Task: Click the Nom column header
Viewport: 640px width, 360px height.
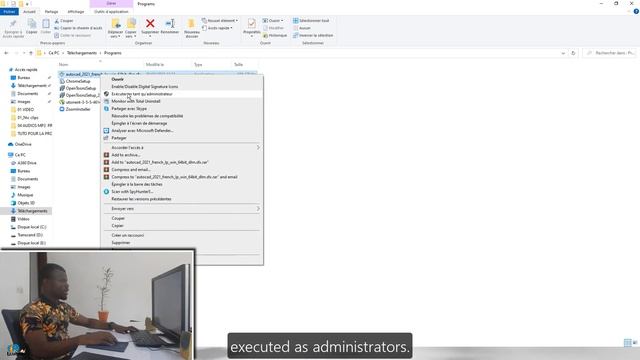Action: pyautogui.click(x=63, y=64)
